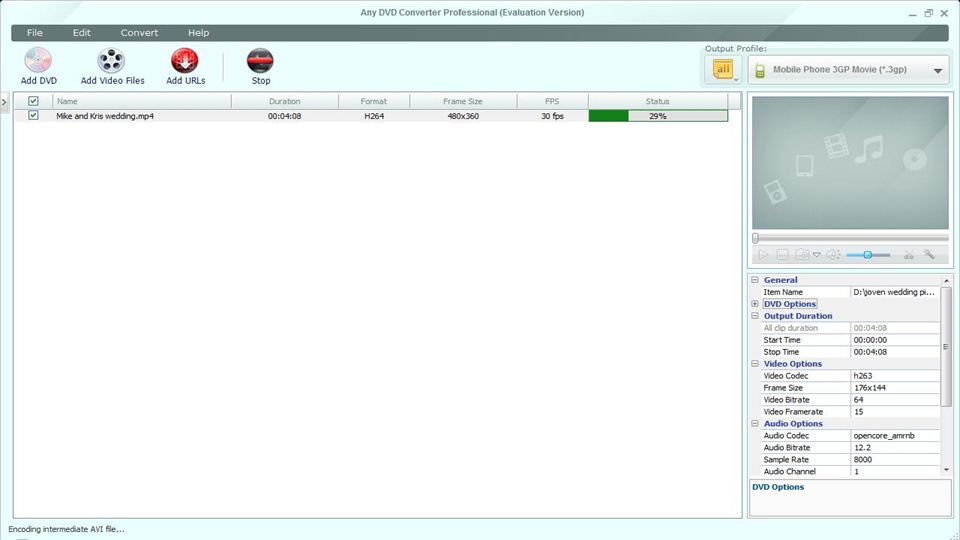Collapse the Video Options section
This screenshot has width=960, height=540.
point(755,364)
